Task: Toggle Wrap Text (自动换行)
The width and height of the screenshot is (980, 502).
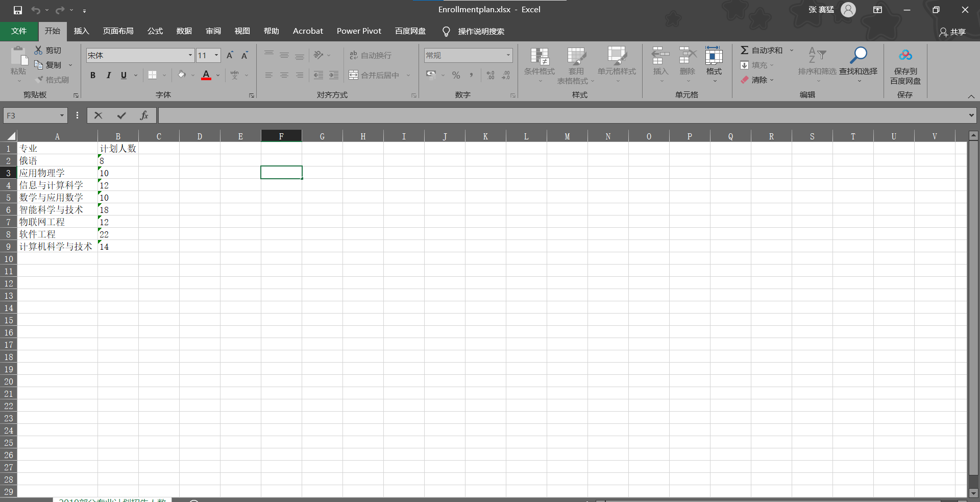Action: tap(371, 55)
